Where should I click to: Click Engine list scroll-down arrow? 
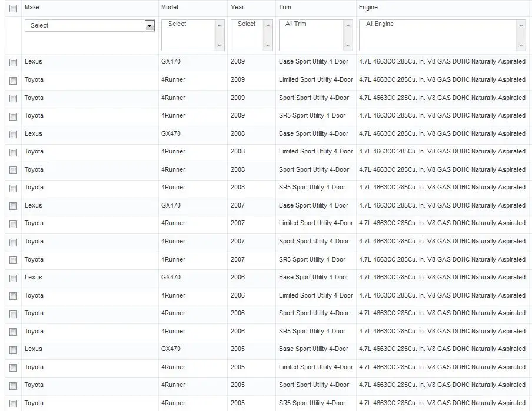tap(521, 45)
